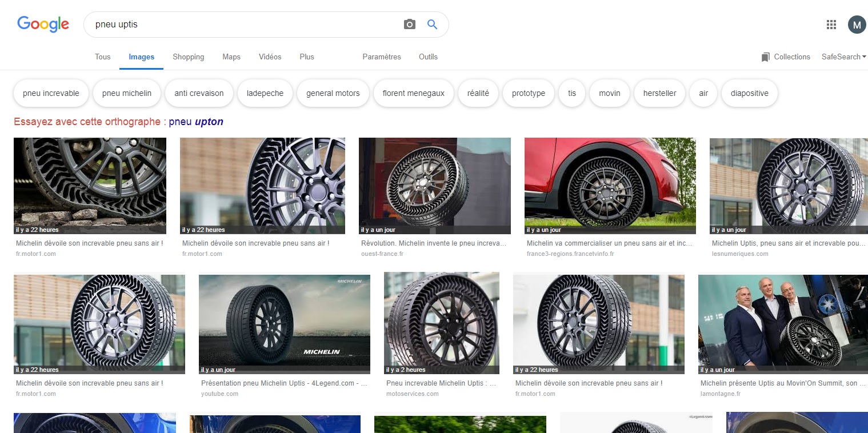Open the red car tire thumbnail
The height and width of the screenshot is (433, 868).
coord(610,186)
